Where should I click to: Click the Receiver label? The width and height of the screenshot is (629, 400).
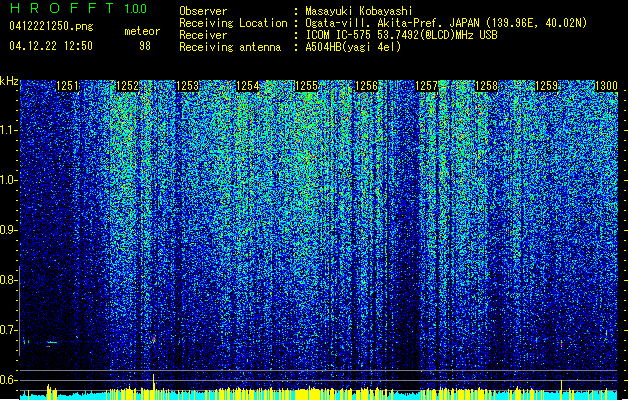(203, 35)
